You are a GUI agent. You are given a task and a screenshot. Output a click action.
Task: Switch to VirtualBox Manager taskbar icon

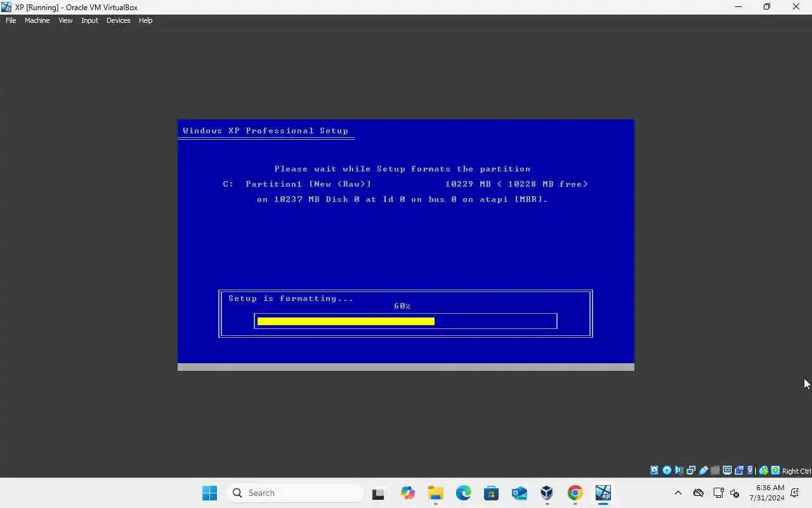coord(547,493)
